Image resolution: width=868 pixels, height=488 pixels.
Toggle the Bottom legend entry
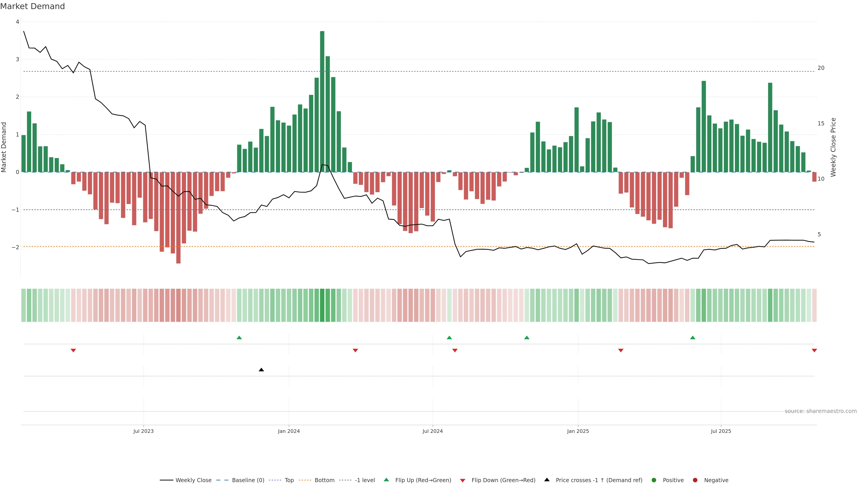[324, 480]
